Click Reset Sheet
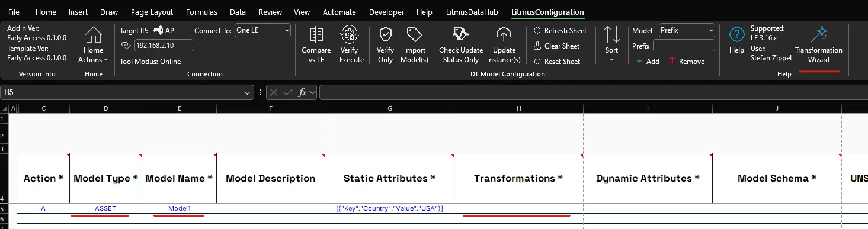The height and width of the screenshot is (229, 868). pyautogui.click(x=557, y=62)
